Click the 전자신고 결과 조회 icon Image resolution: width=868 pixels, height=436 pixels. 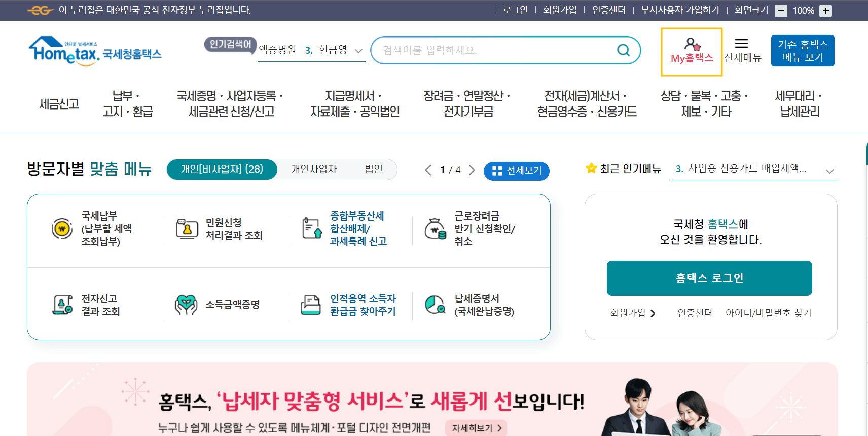62,305
